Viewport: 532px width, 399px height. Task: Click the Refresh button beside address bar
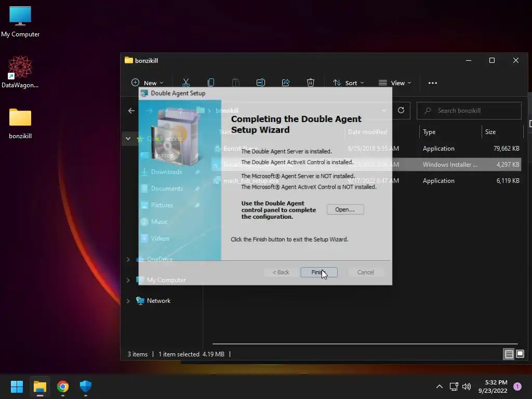[x=401, y=110]
